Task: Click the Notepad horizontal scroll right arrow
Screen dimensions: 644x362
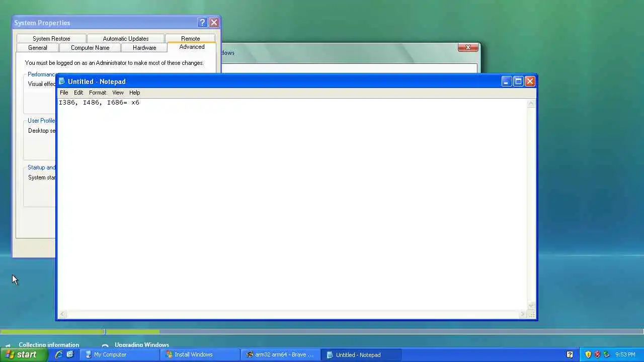Action: [x=523, y=314]
